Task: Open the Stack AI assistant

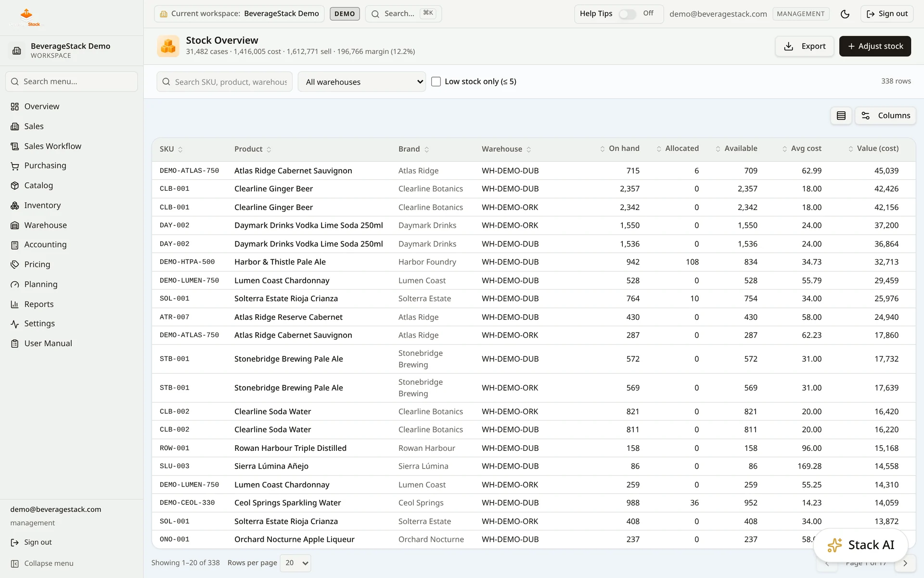Action: (x=860, y=545)
